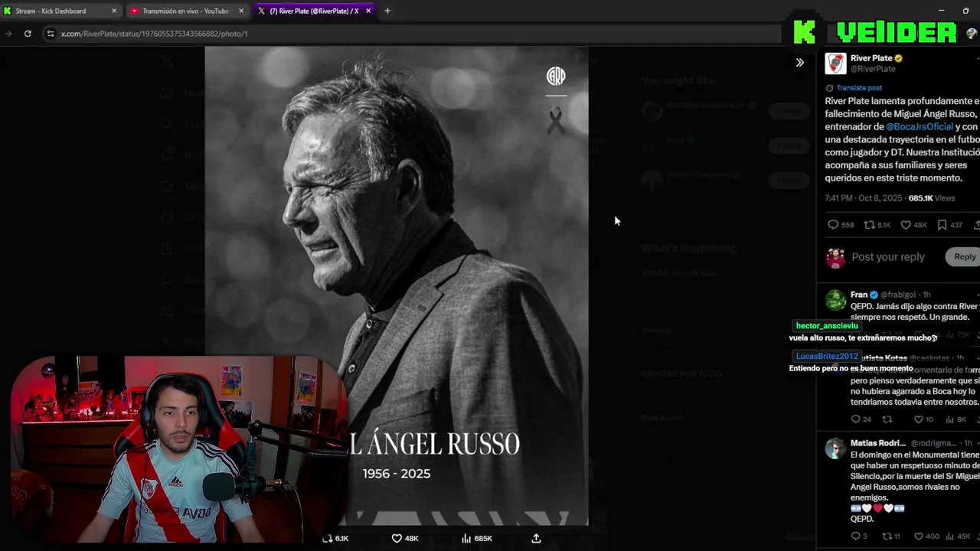Screen dimensions: 980x551
Task: Open the 7:41 PM Oct 8 timestamp
Action: pos(864,198)
